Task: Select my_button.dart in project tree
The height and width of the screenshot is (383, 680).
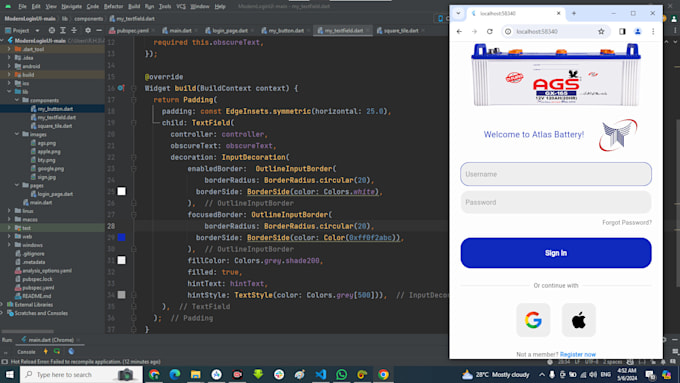Action: point(55,109)
